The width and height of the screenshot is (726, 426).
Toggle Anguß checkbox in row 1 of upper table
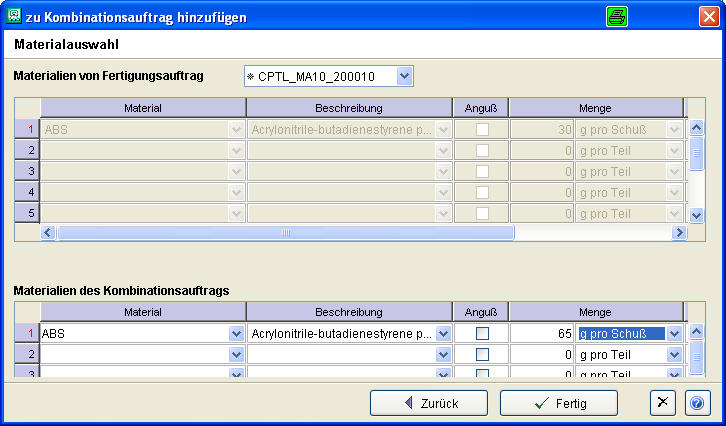482,129
